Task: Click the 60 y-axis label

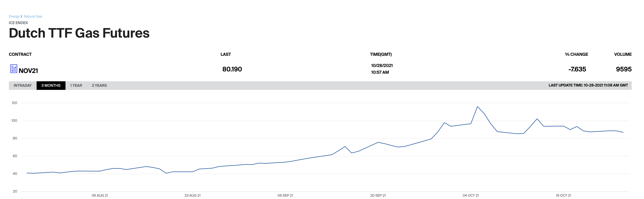Action: click(15, 156)
